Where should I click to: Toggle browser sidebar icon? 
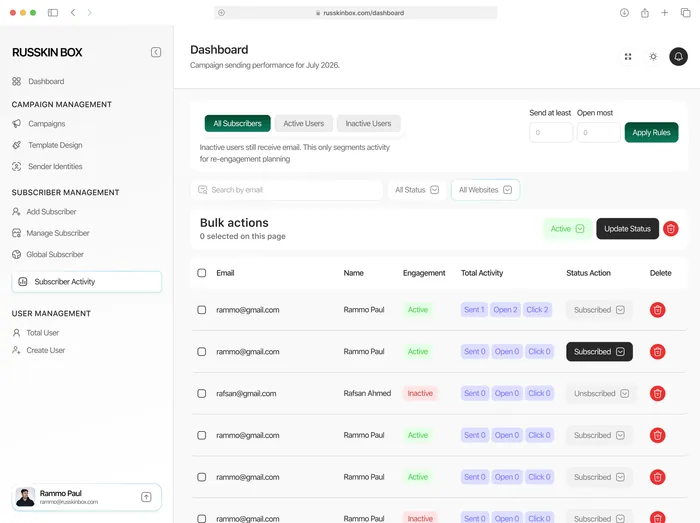pyautogui.click(x=53, y=13)
